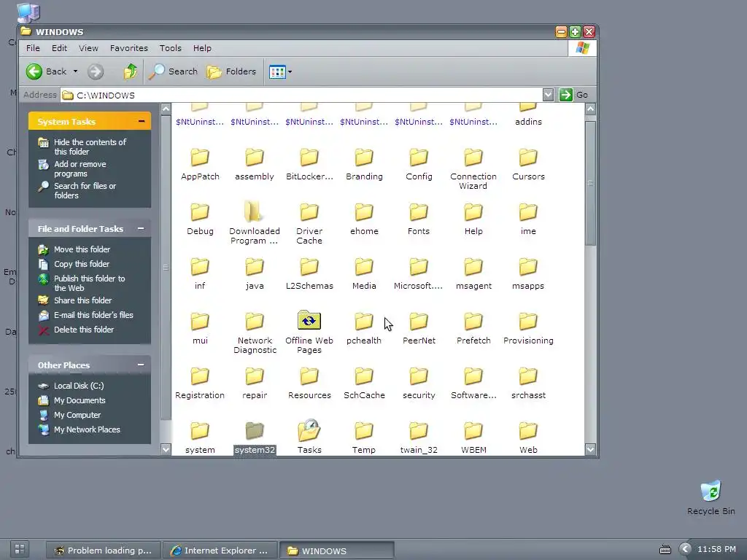747x560 pixels.
Task: Select the Web folder icon
Action: click(528, 431)
